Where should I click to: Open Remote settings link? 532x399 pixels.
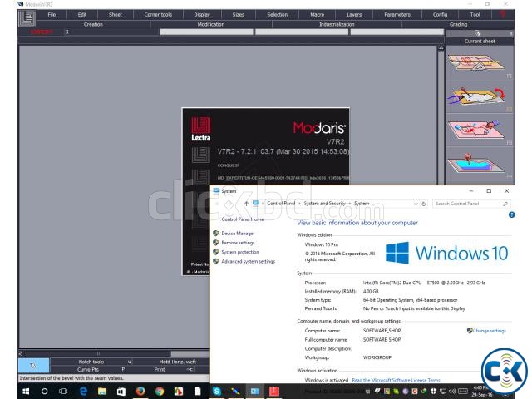(x=238, y=243)
